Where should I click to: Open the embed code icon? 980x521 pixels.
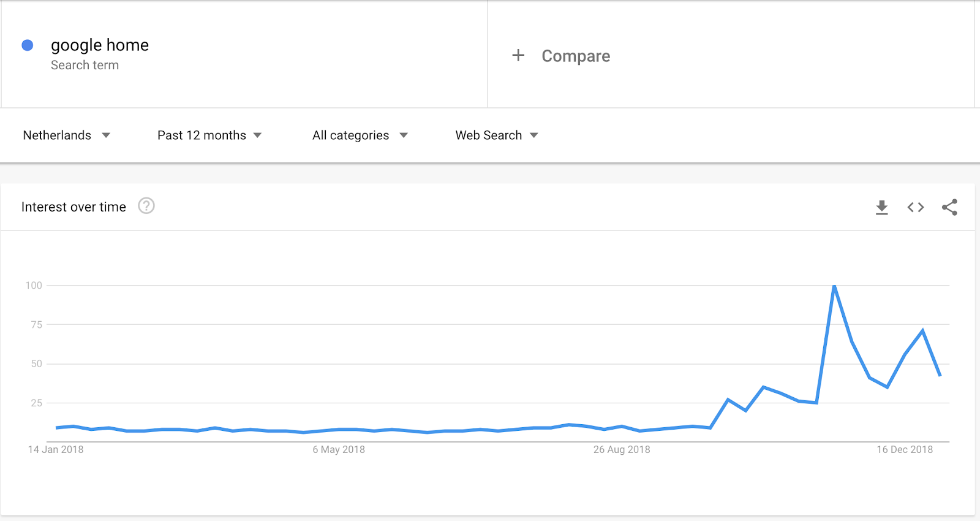pos(916,207)
